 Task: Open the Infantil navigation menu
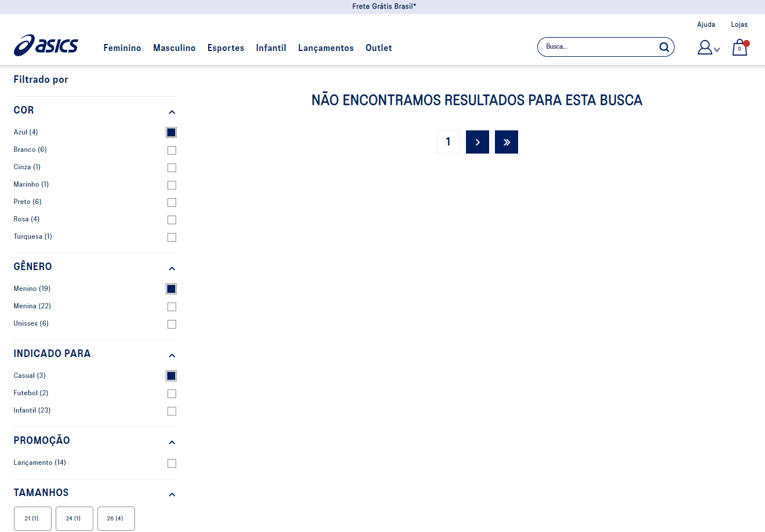coord(271,48)
